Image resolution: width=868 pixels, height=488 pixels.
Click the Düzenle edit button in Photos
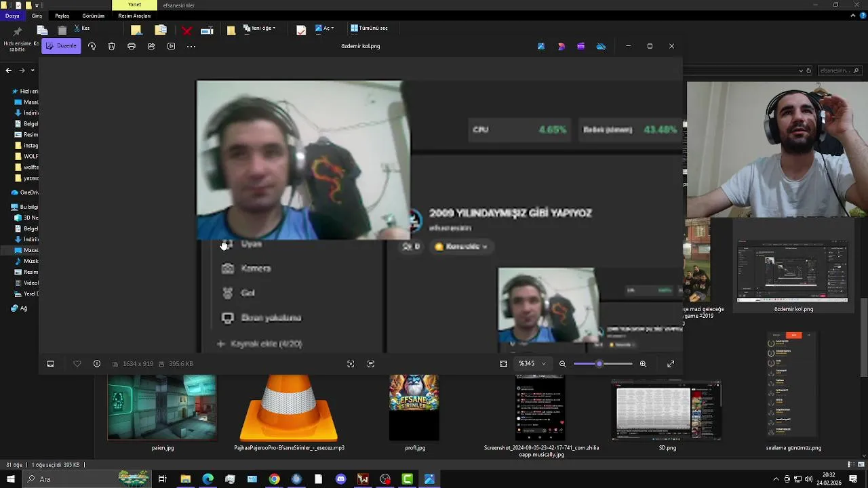61,46
